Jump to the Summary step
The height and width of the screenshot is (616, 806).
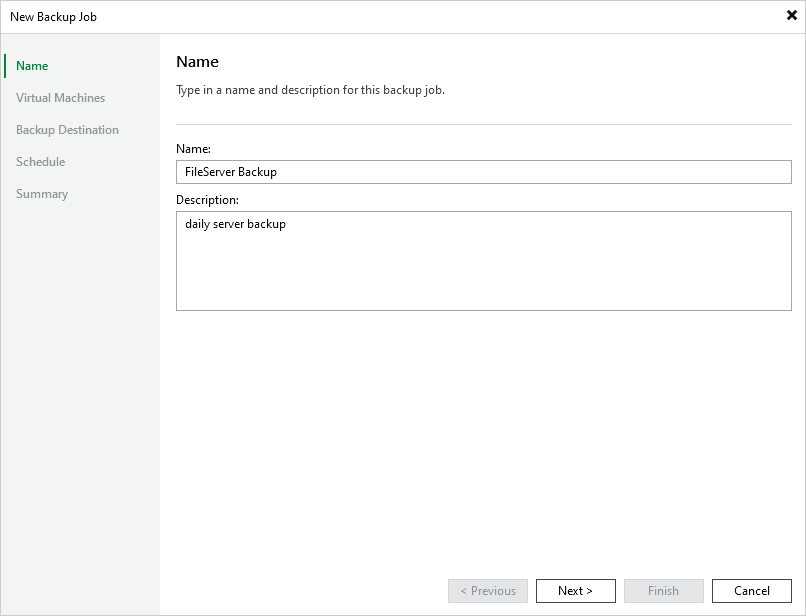click(41, 193)
